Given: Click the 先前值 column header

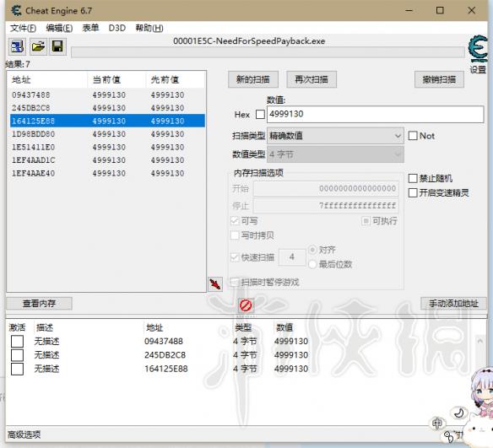Looking at the screenshot, I should point(176,80).
